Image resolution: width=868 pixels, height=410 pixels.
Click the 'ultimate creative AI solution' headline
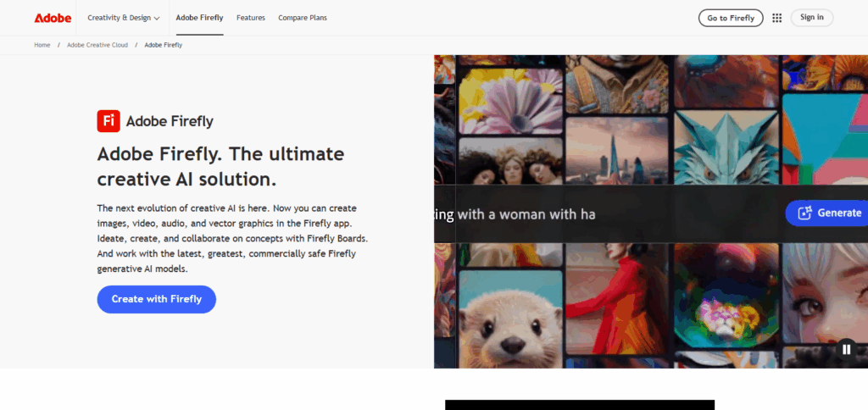[220, 166]
